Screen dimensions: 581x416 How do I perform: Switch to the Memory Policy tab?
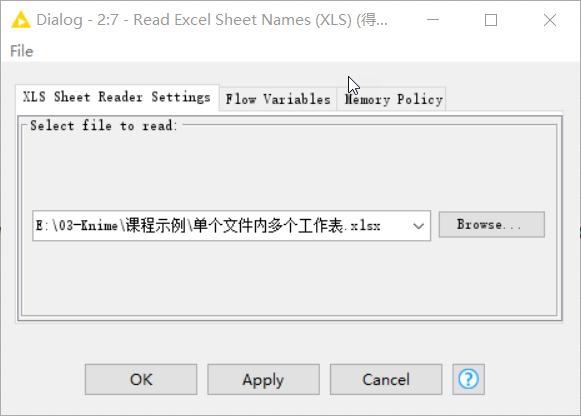pyautogui.click(x=392, y=99)
